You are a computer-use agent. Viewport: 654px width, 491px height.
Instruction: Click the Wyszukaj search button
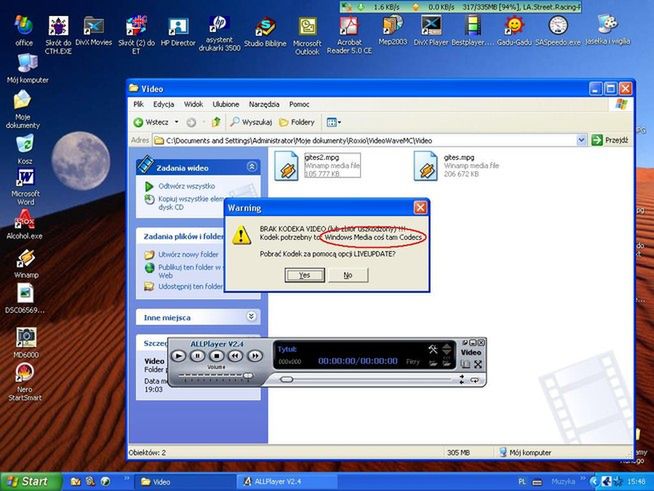pos(252,122)
